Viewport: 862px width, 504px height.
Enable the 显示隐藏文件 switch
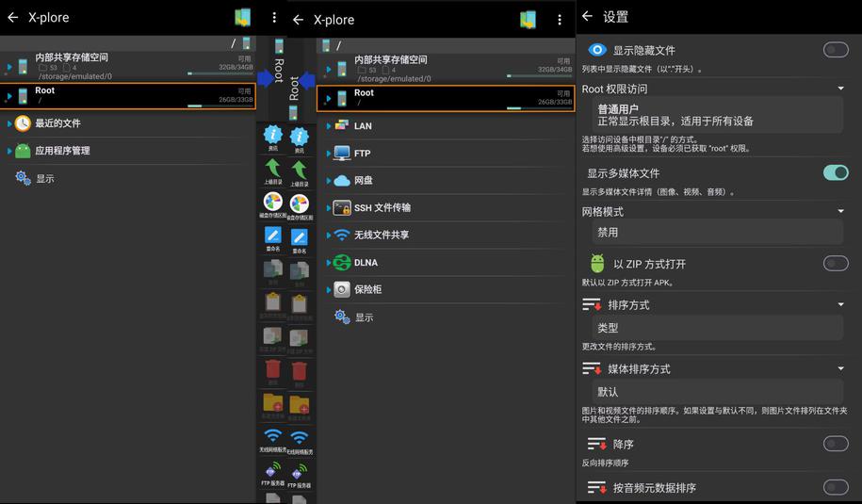pos(835,50)
